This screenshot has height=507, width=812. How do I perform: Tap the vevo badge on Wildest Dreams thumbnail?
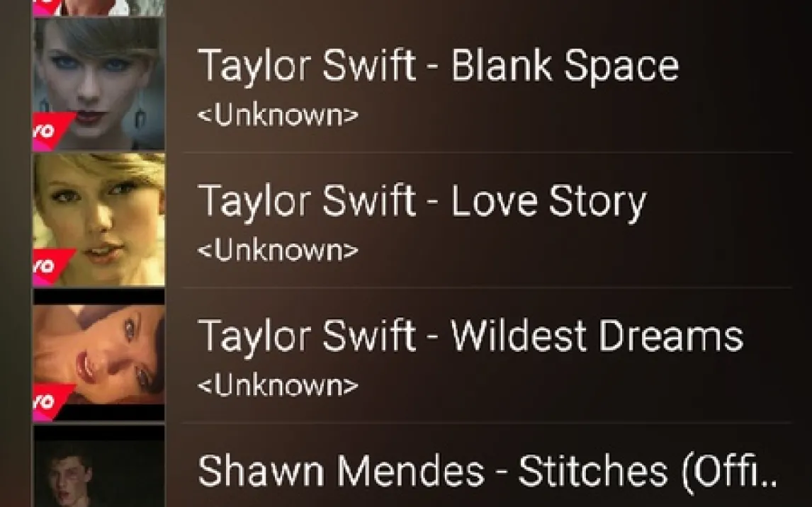click(x=51, y=402)
